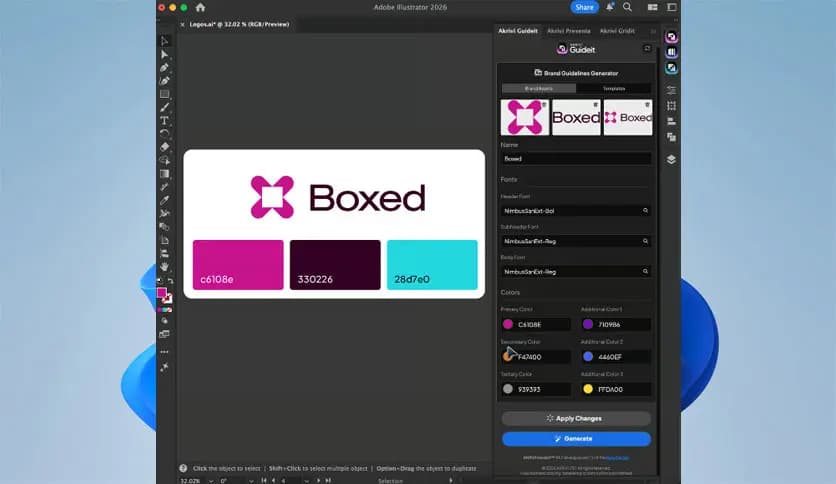Expand the status bar Selection arrow
The height and width of the screenshot is (484, 836).
tap(451, 480)
